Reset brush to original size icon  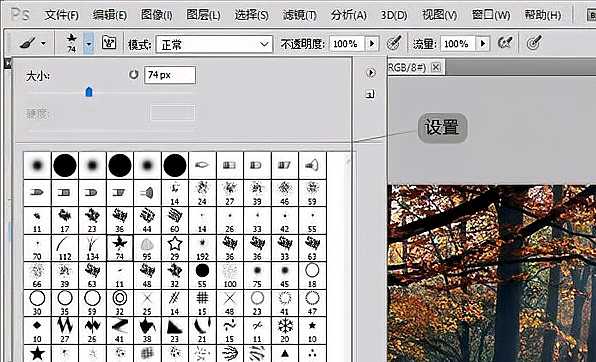click(133, 75)
